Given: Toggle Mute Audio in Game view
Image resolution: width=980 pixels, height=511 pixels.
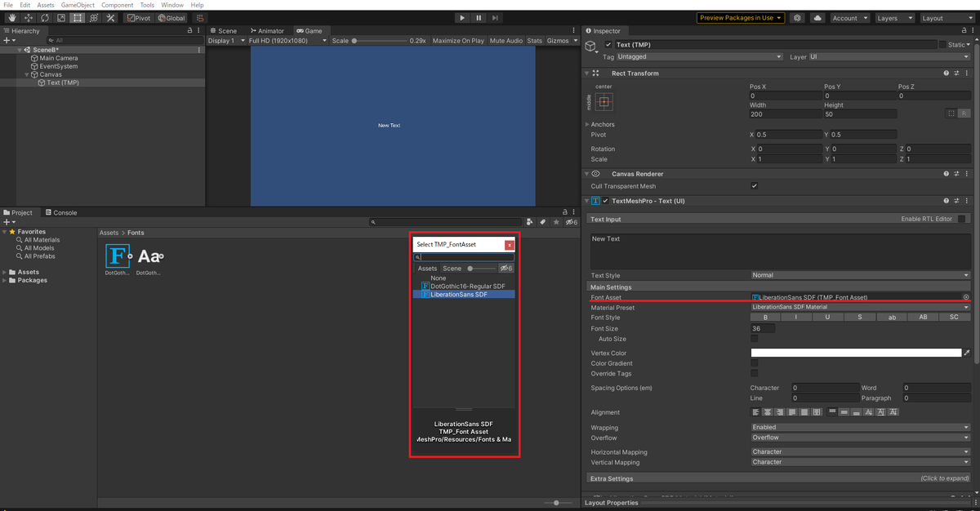Looking at the screenshot, I should [506, 40].
